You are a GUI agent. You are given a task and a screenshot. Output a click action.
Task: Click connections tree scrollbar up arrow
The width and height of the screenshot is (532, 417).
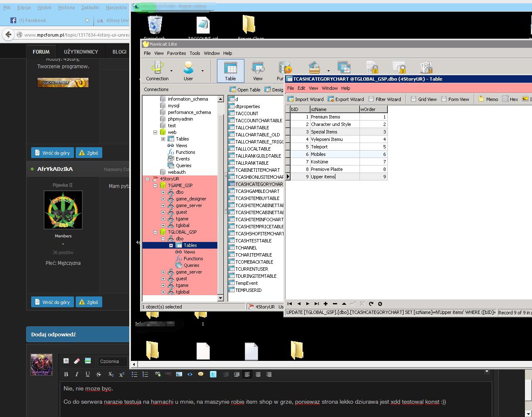(221, 99)
